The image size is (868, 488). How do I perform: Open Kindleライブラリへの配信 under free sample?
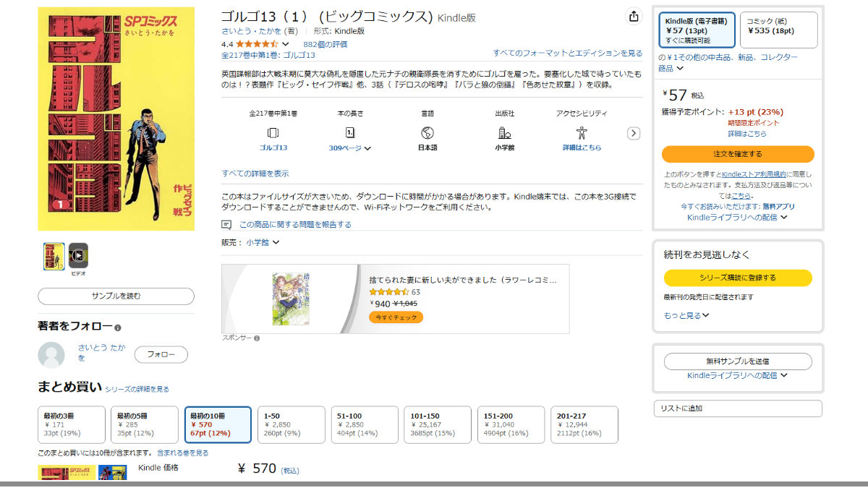pos(737,375)
